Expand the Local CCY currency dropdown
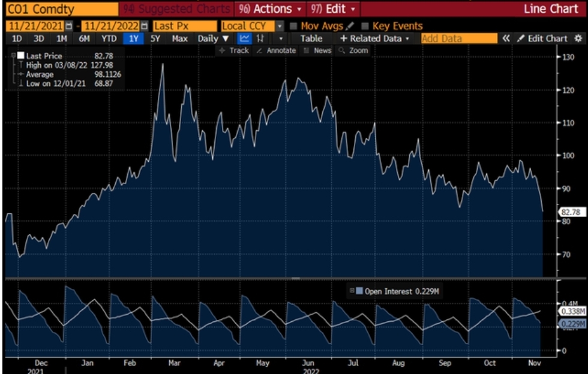The image size is (588, 374). tap(280, 26)
